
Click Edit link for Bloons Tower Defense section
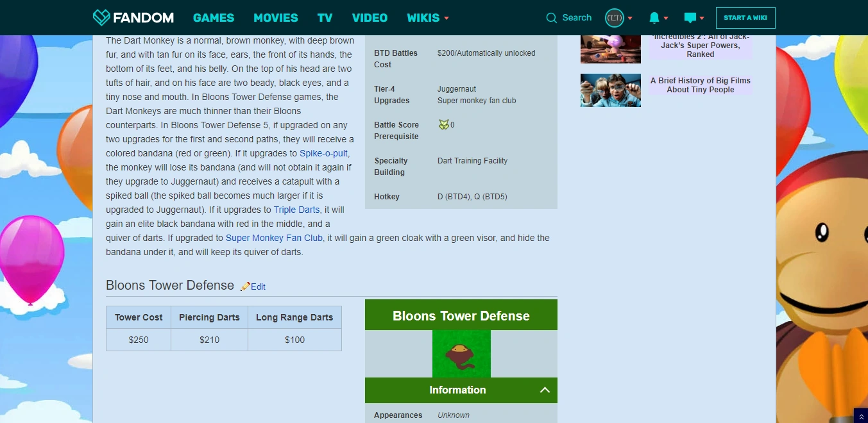coord(258,286)
